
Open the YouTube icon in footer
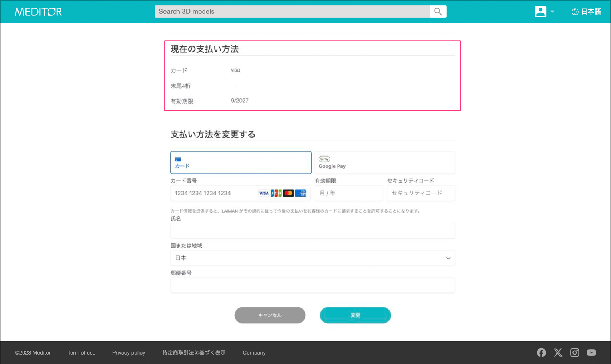point(591,352)
